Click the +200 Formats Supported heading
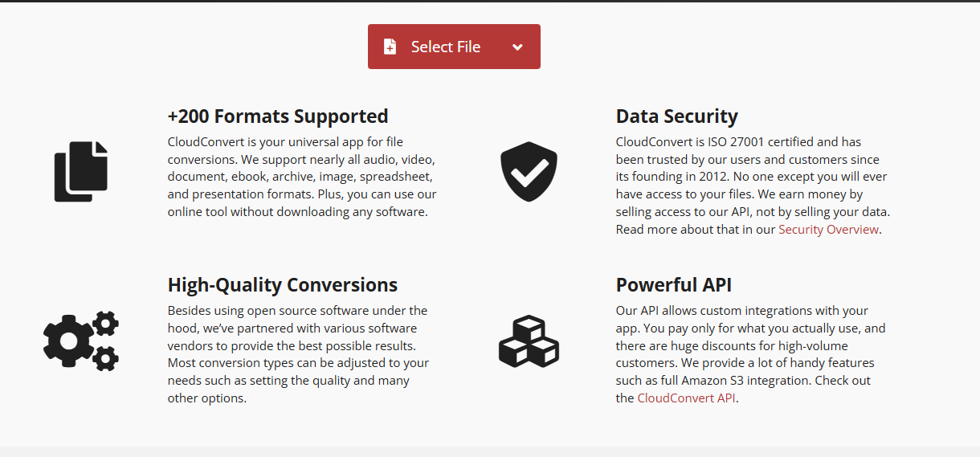980x457 pixels. pyautogui.click(x=278, y=116)
